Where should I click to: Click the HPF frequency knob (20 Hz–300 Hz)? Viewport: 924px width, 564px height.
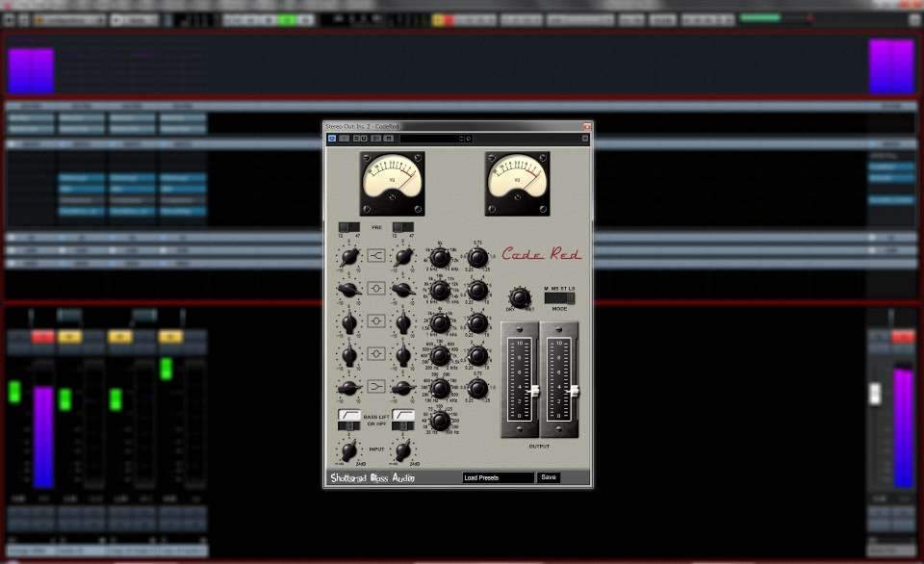440,421
